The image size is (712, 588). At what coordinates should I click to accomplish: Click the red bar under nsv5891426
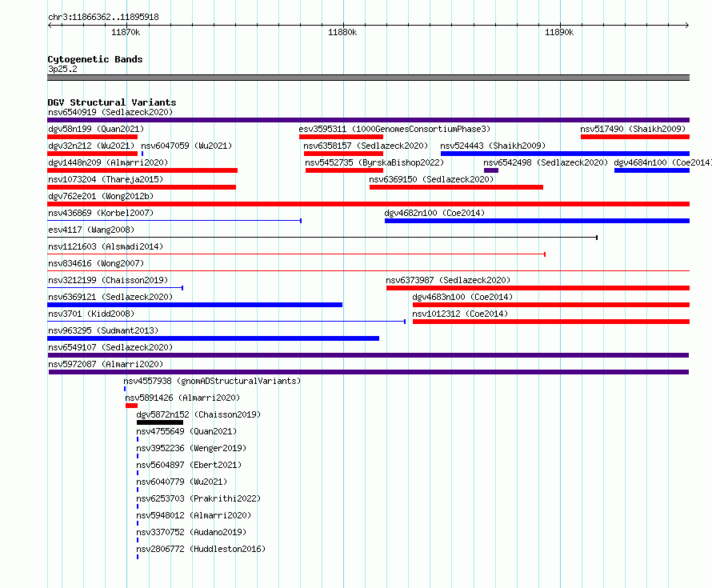[132, 406]
